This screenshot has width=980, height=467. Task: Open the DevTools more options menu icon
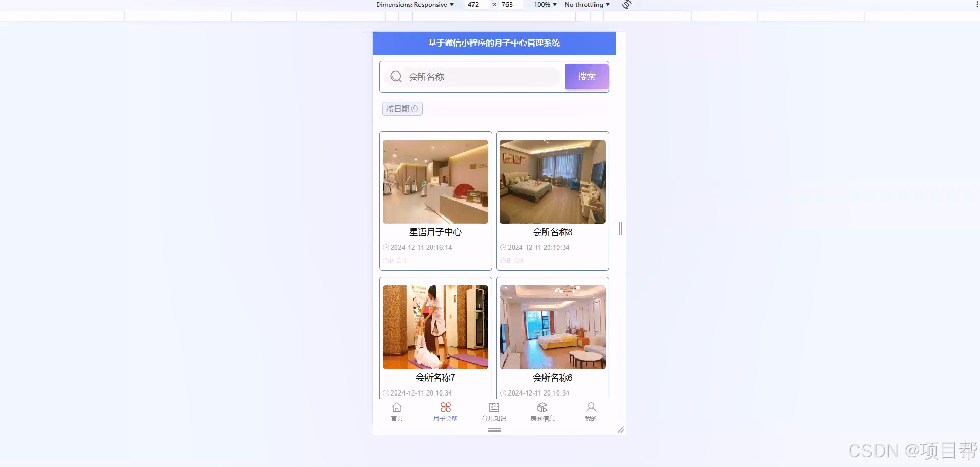click(x=975, y=4)
